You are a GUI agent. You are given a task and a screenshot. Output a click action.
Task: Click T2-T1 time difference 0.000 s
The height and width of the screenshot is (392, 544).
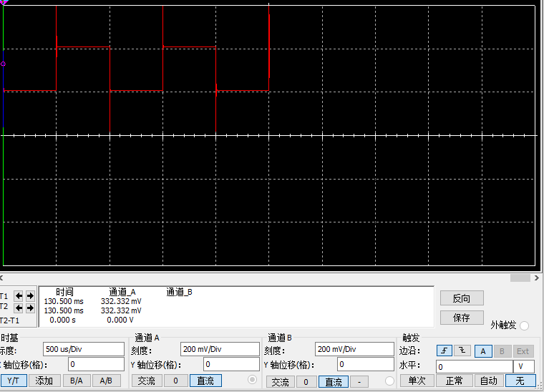click(62, 320)
